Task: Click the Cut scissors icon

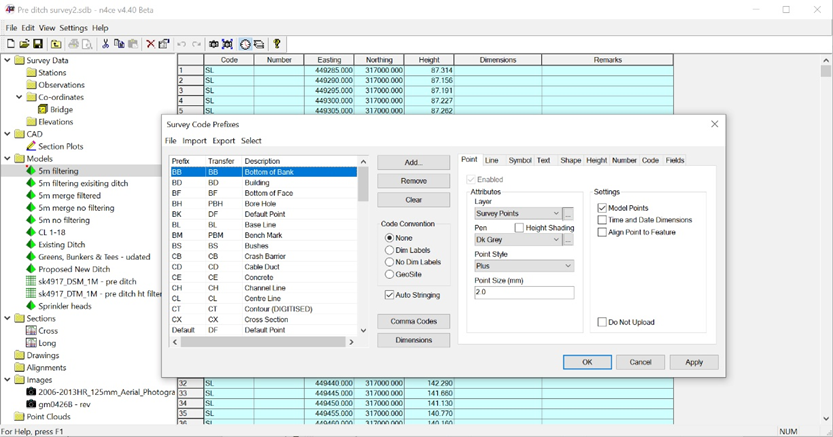Action: 105,44
